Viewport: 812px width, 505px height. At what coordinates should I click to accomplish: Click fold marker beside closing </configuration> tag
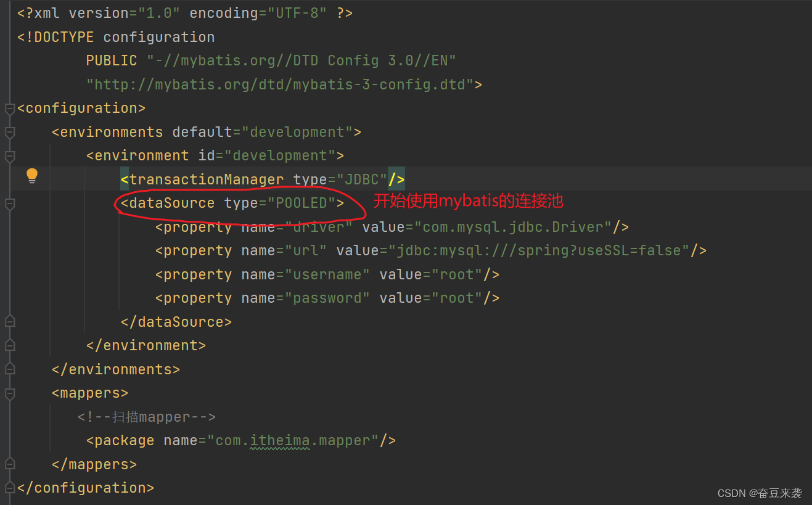[9, 487]
